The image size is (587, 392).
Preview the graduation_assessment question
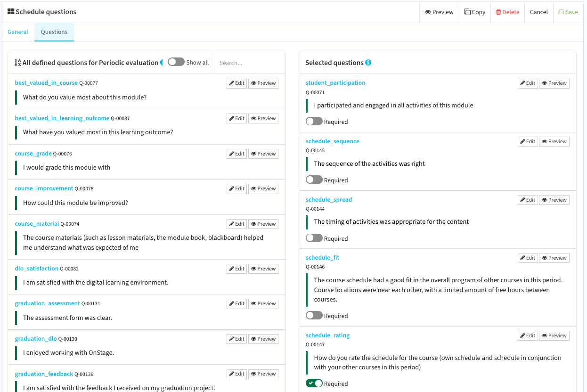pyautogui.click(x=263, y=304)
